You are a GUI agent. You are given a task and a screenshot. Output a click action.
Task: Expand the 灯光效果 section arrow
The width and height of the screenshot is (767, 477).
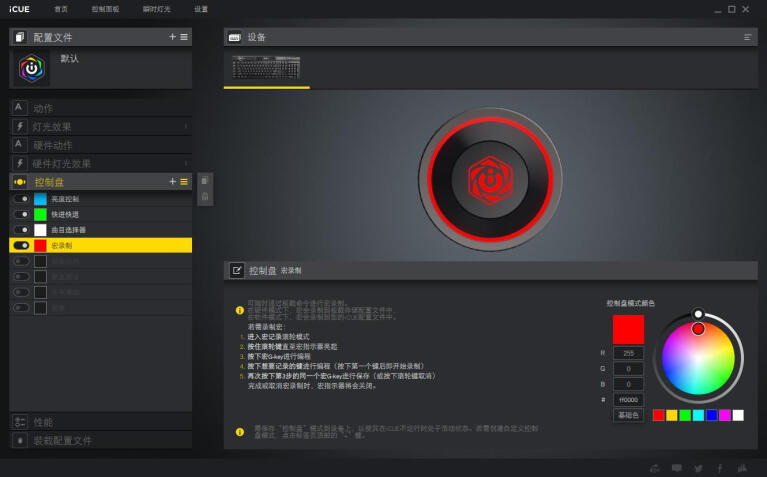[x=186, y=126]
